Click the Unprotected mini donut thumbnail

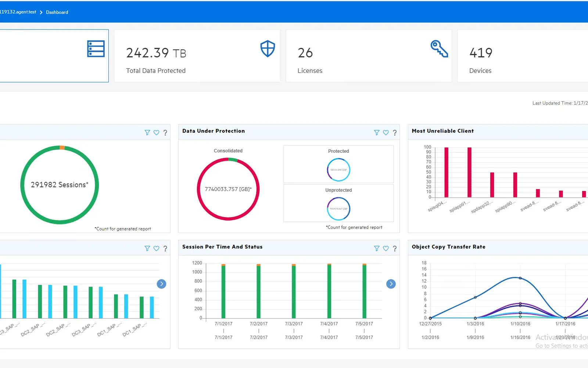click(x=338, y=209)
